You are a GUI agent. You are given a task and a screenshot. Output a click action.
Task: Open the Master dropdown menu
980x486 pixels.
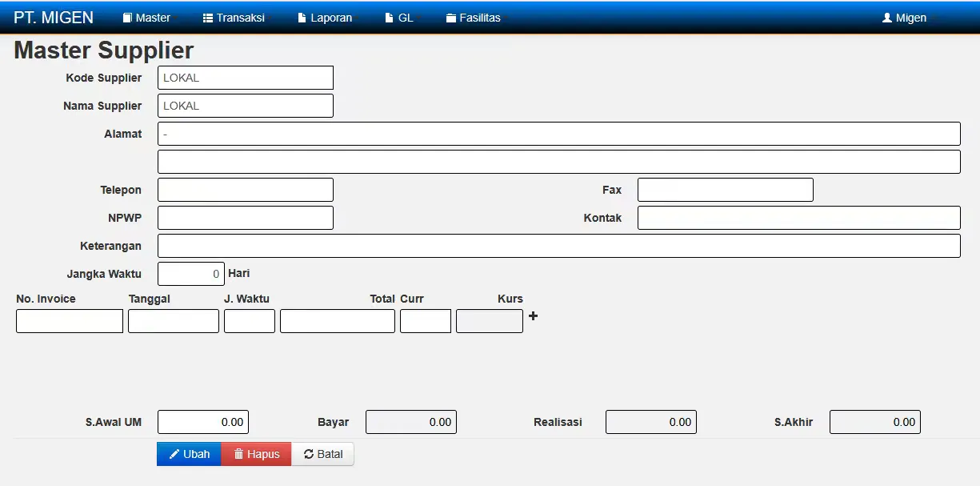(x=147, y=18)
